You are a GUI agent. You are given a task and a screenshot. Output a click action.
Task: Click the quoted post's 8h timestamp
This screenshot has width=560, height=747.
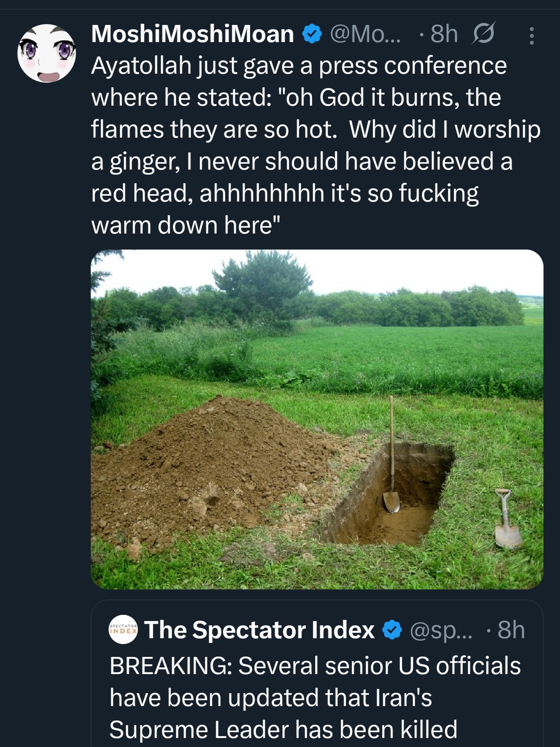511,630
